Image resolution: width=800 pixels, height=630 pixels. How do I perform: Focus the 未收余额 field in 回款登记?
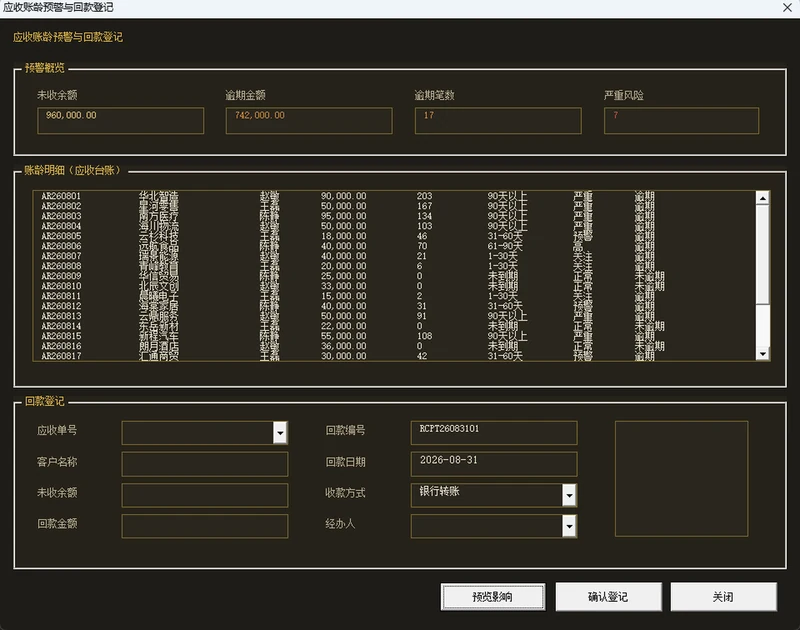click(x=205, y=495)
